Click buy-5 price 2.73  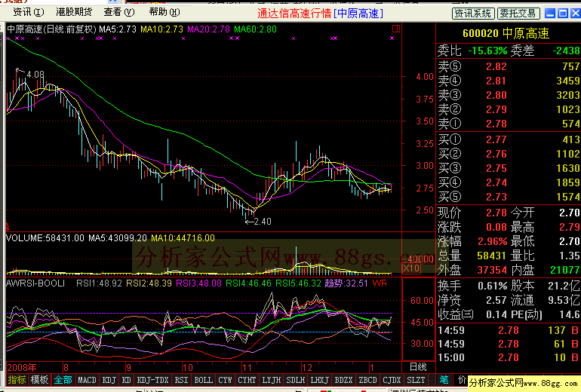tap(496, 197)
